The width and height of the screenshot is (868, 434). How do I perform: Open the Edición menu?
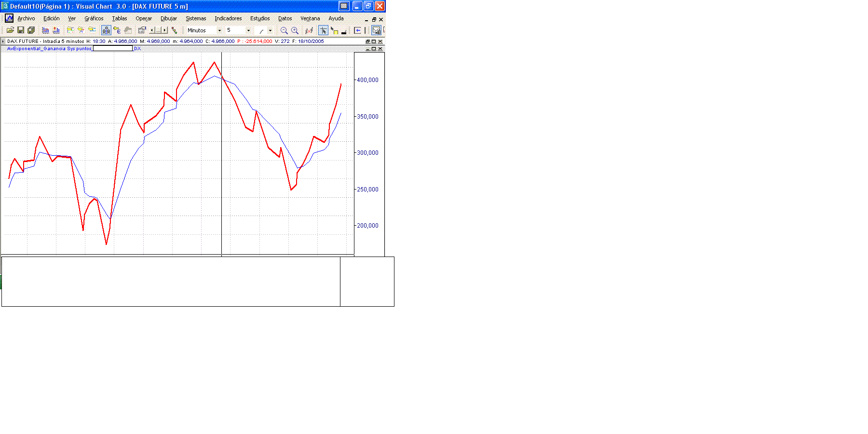[x=52, y=18]
